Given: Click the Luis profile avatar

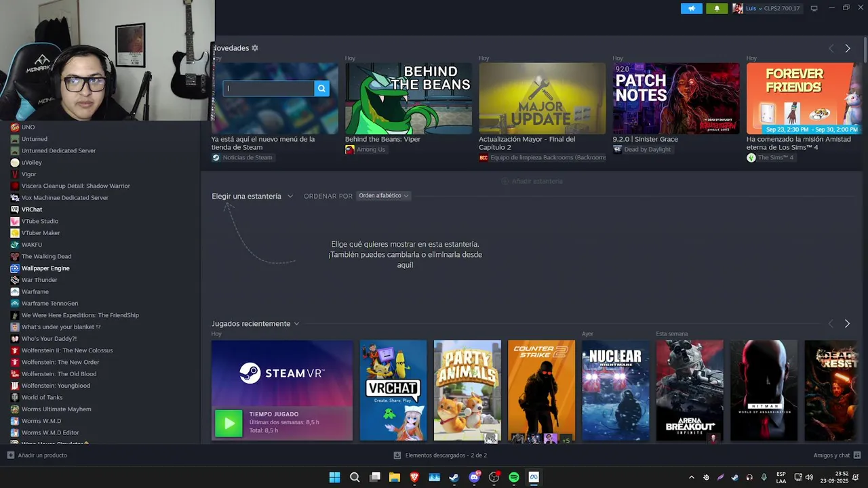Looking at the screenshot, I should [x=737, y=8].
